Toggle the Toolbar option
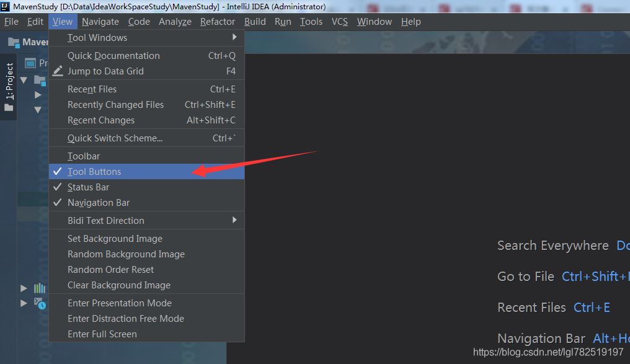 pyautogui.click(x=147, y=156)
